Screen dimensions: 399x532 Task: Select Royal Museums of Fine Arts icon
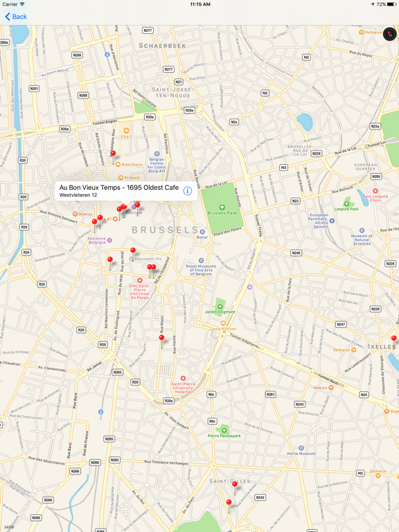pyautogui.click(x=201, y=260)
